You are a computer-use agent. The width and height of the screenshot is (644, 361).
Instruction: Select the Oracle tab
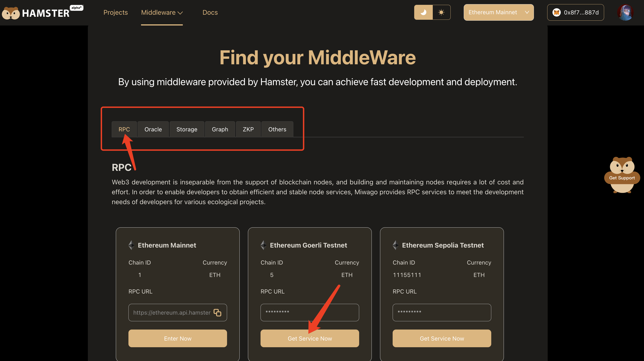click(x=153, y=129)
